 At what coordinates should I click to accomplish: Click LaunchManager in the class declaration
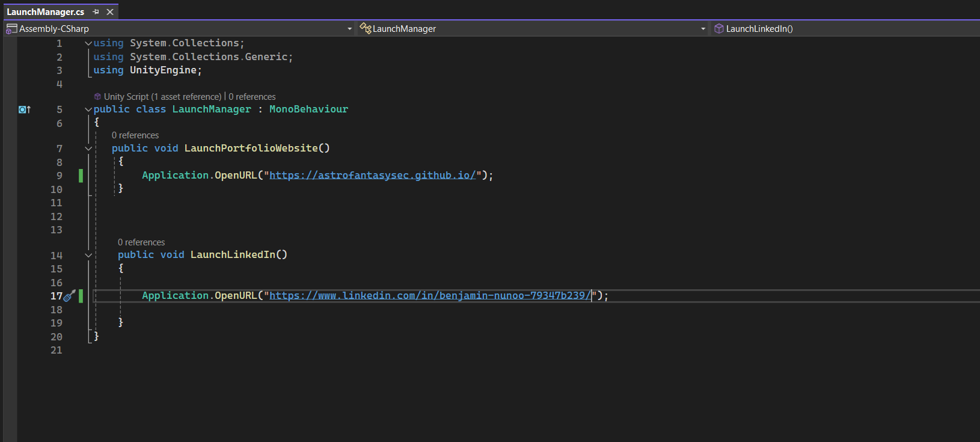tap(212, 109)
